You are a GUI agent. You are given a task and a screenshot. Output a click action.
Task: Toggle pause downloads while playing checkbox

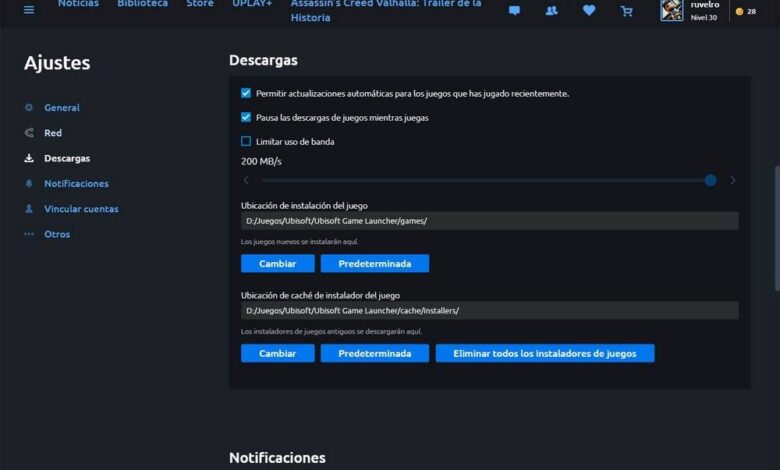click(246, 117)
